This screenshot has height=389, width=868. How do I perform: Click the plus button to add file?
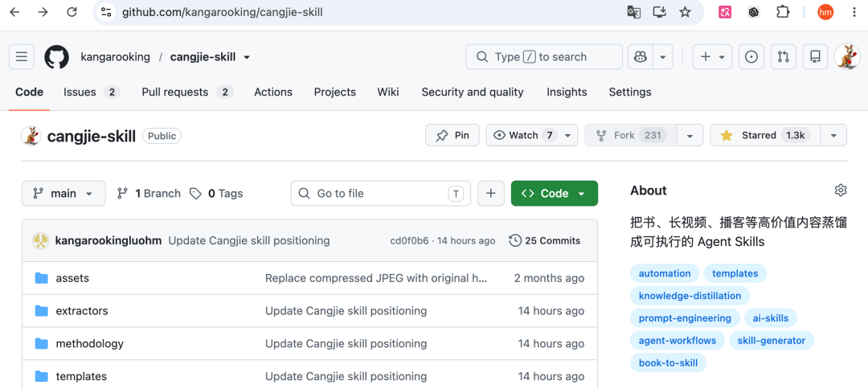click(490, 193)
